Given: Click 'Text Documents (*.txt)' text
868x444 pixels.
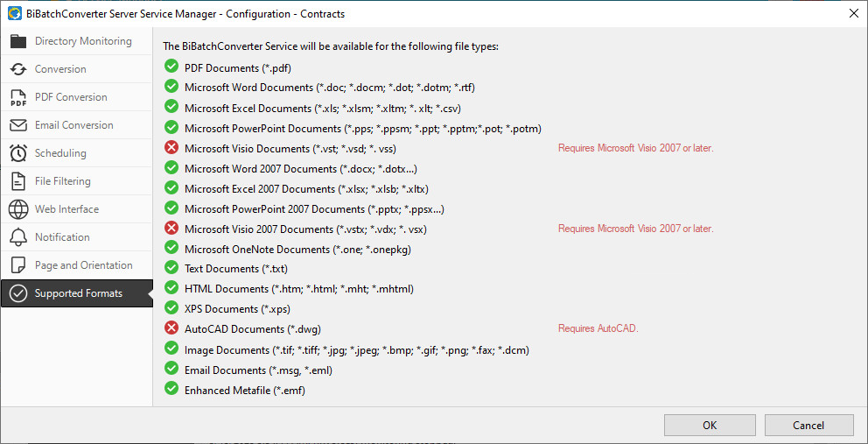Looking at the screenshot, I should tap(236, 269).
